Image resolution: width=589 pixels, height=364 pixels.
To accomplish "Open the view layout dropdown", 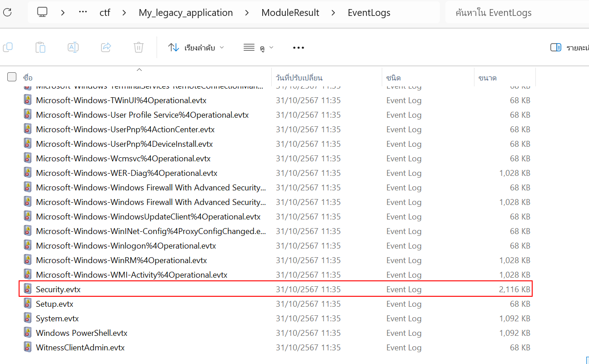I will pyautogui.click(x=258, y=47).
